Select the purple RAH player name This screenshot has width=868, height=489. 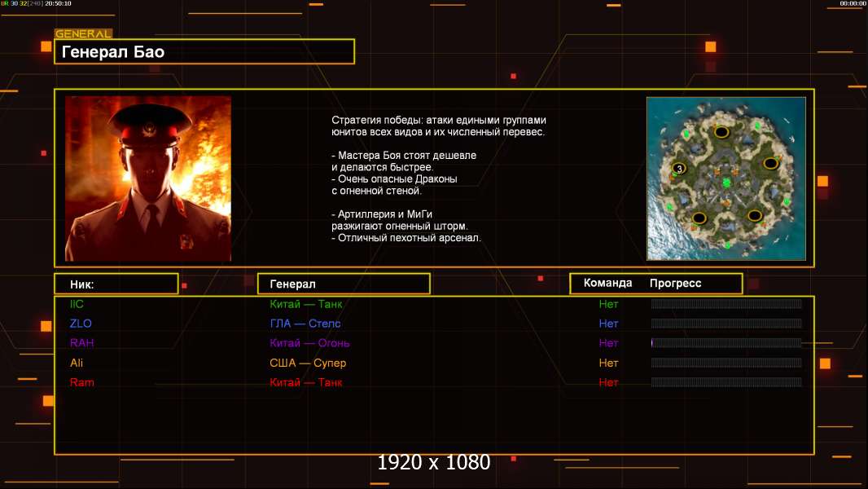pos(81,343)
